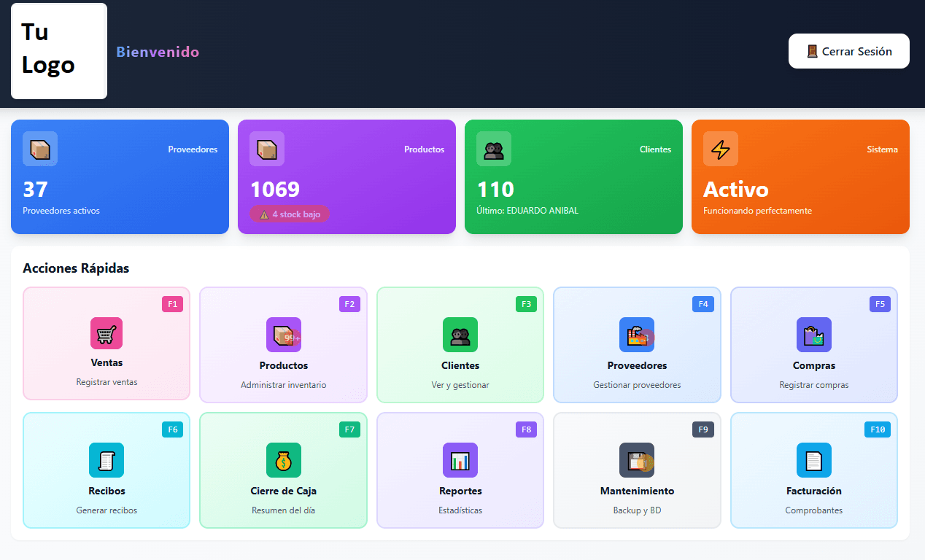The image size is (925, 560).
Task: Click the F7 shortcut badge
Action: [349, 429]
